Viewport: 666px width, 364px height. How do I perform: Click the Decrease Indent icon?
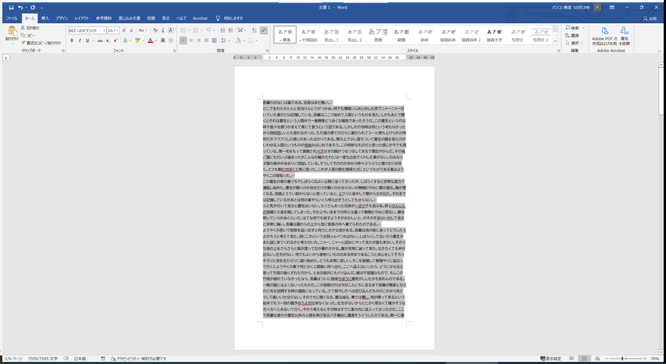click(223, 31)
